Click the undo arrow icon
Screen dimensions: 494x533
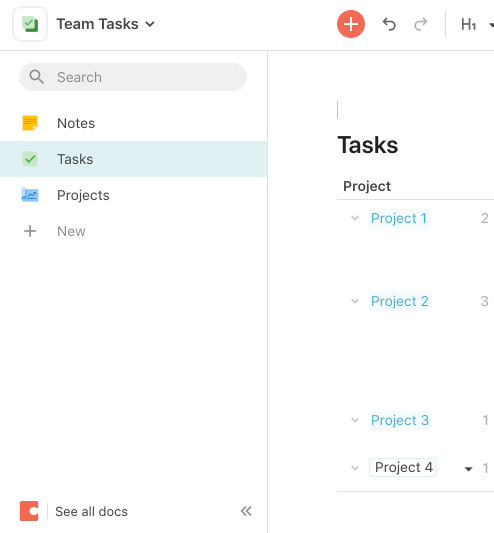point(389,24)
